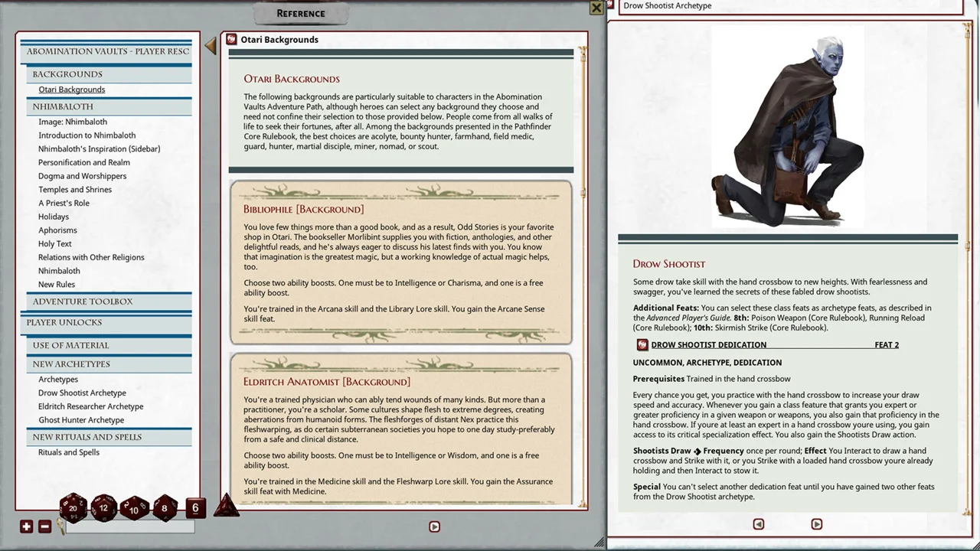
Task: Click the Otari Backgrounds record link icon
Action: click(230, 39)
